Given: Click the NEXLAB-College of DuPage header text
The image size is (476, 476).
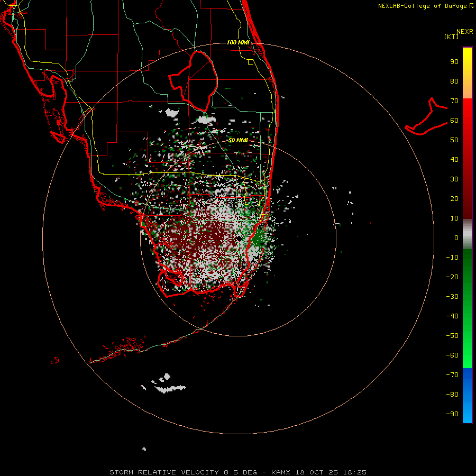Looking at the screenshot, I should coord(425,6).
